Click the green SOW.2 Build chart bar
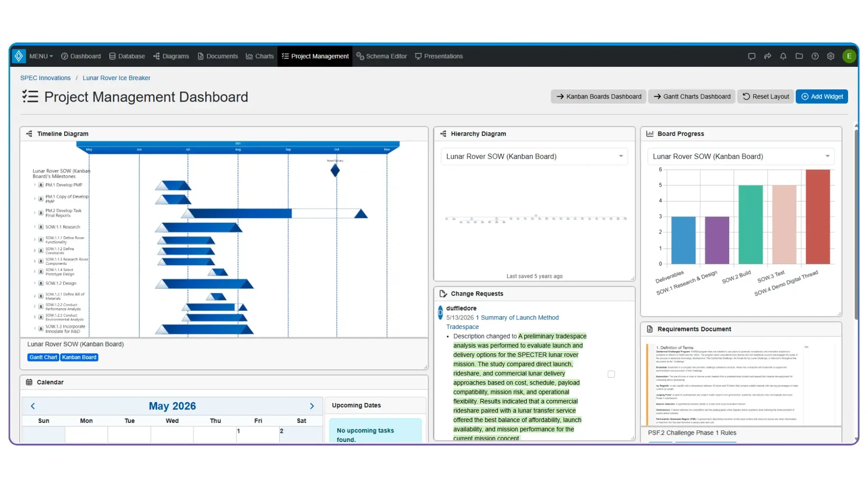This screenshot has height=488, width=868. [x=751, y=225]
